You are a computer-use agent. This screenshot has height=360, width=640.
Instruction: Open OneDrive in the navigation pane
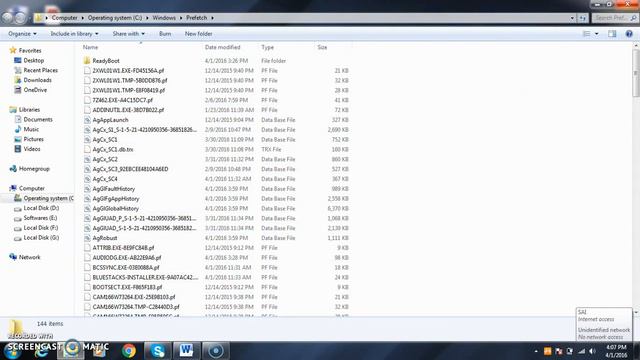coord(35,90)
